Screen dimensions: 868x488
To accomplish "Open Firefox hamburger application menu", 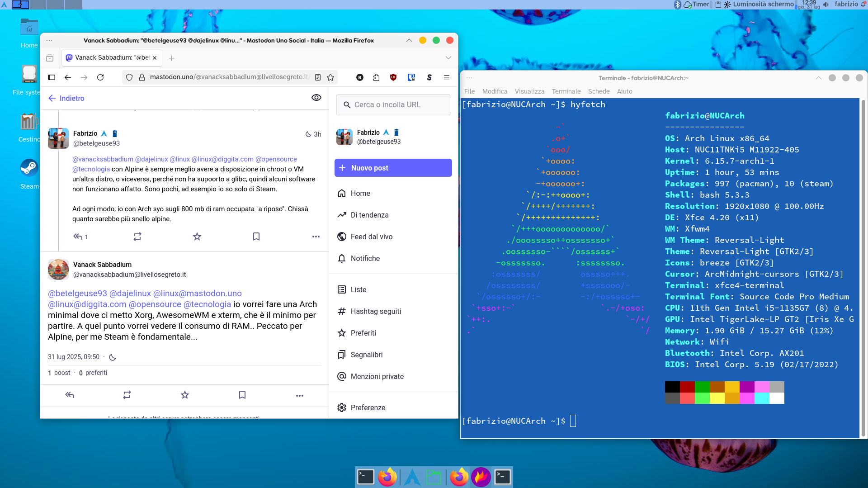I will 447,77.
